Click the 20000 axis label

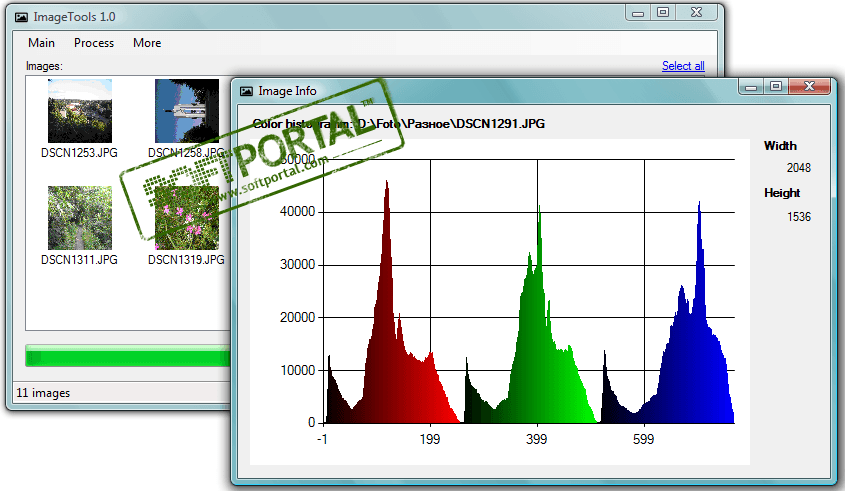click(297, 317)
